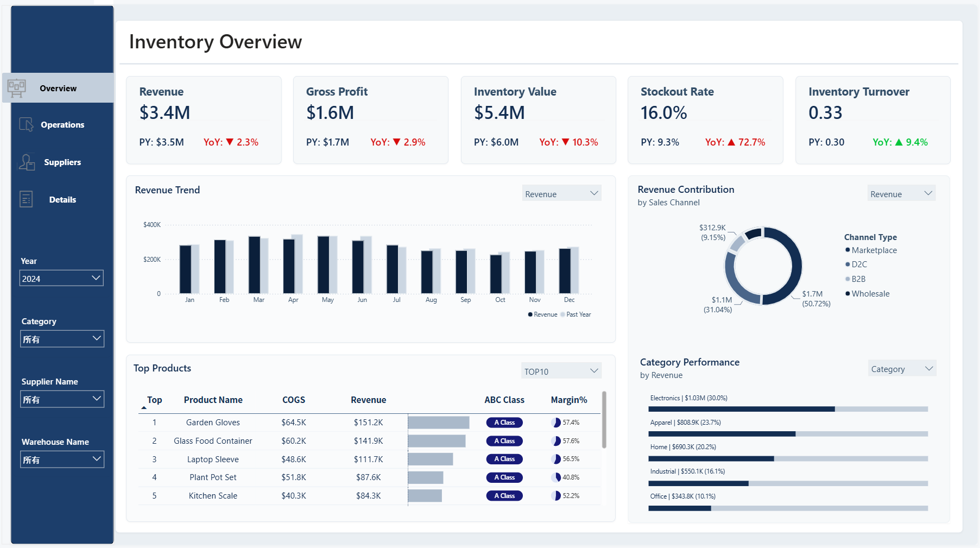The height and width of the screenshot is (548, 980).
Task: Click the Garden Gloves margin pie icon
Action: pos(556,423)
